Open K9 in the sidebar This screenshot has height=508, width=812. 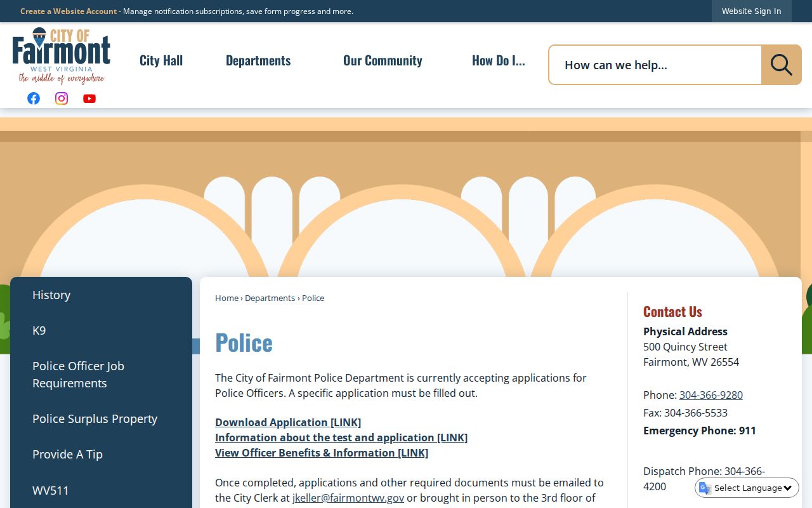39,330
